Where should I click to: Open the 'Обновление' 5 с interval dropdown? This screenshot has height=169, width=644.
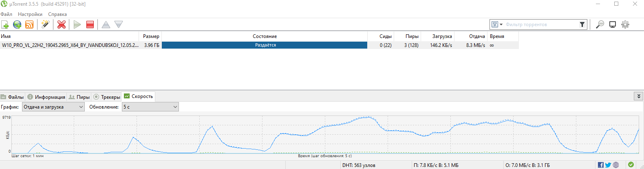(x=150, y=107)
